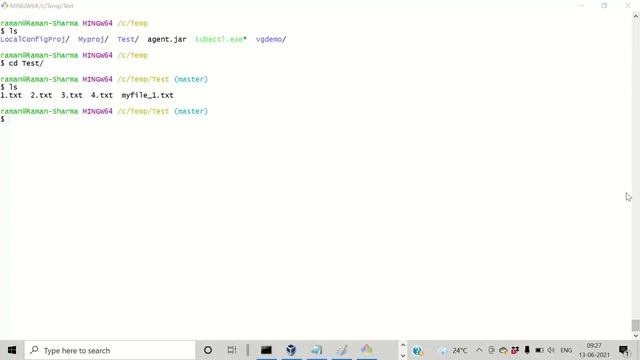Close the MINGW64 terminal window

pos(628,5)
